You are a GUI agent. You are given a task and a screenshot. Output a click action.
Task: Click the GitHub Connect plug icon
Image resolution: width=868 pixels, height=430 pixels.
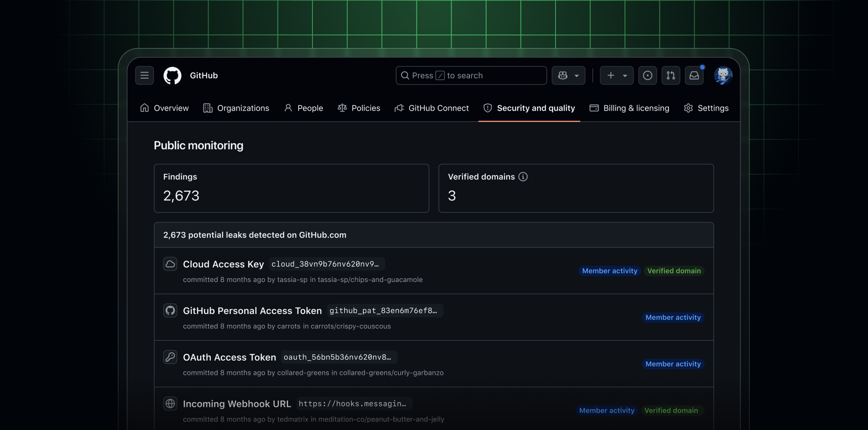point(399,108)
